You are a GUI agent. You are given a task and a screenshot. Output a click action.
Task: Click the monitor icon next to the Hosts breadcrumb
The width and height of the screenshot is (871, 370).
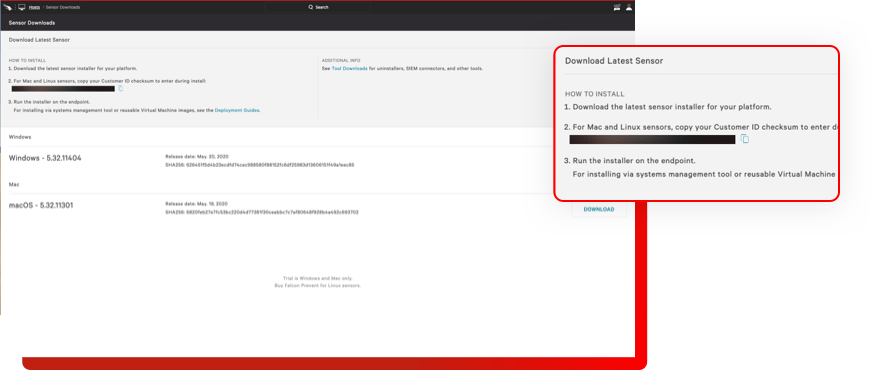point(22,7)
